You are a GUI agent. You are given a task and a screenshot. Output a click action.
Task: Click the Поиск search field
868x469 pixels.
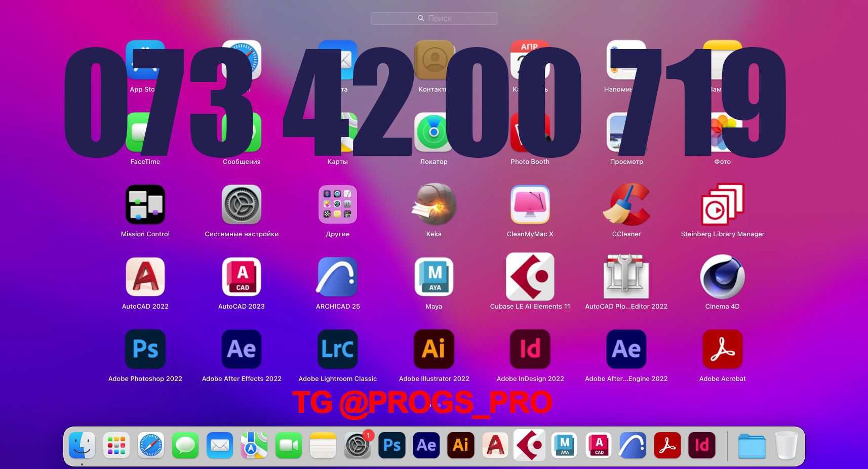pos(434,18)
